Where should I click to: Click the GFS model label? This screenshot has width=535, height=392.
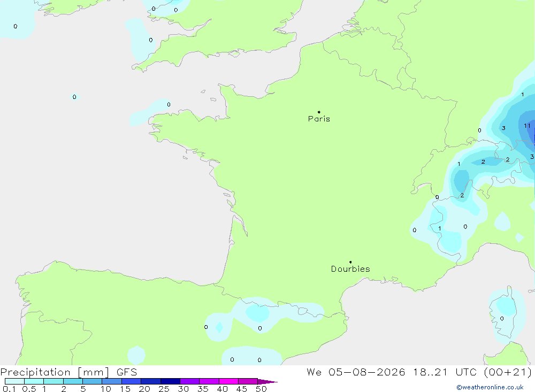tap(127, 372)
